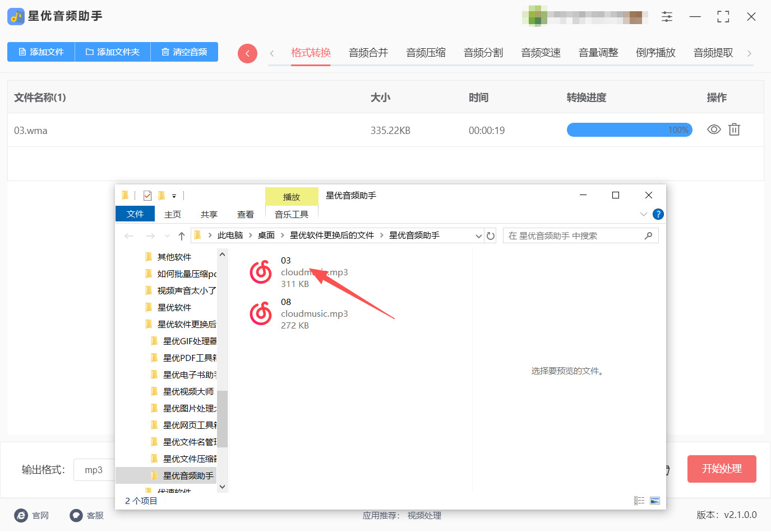The image size is (771, 532).
Task: Delete 03.wma with the trash icon
Action: tap(734, 129)
